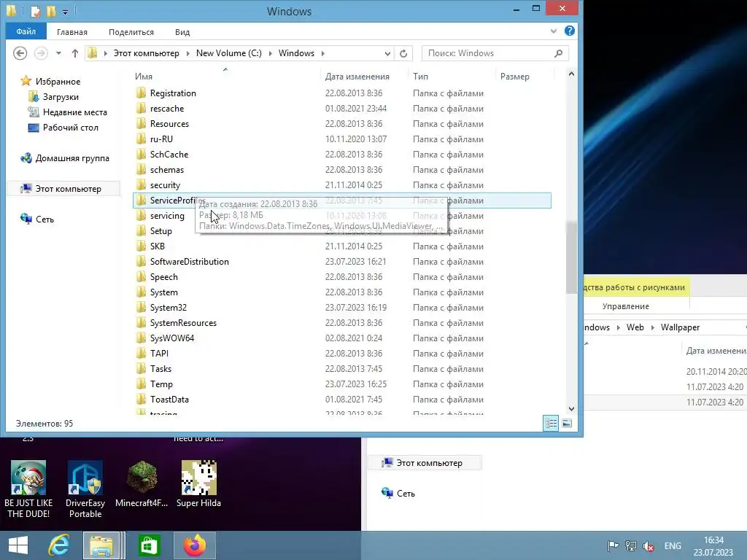Go up one folder level
Image resolution: width=747 pixels, height=560 pixels.
pyautogui.click(x=75, y=53)
